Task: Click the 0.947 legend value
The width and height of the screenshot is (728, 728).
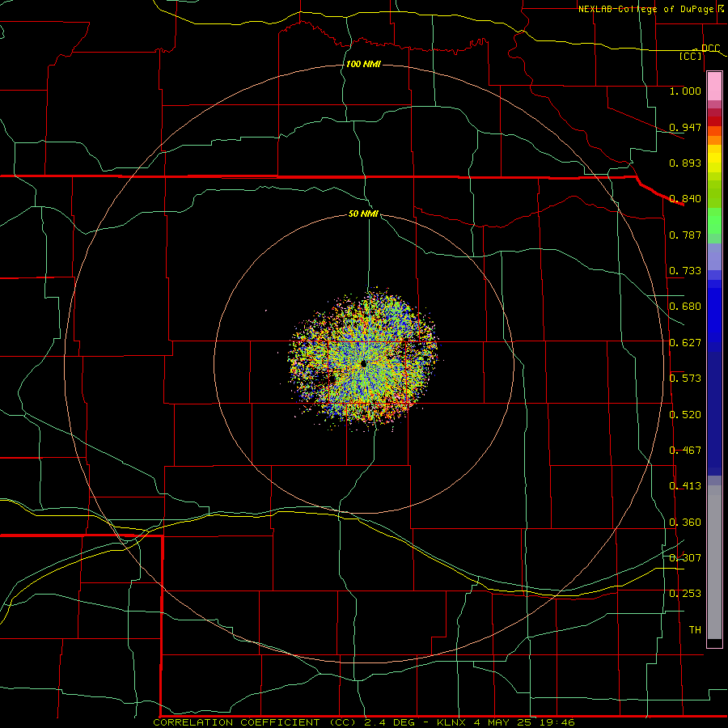Action: coord(685,127)
